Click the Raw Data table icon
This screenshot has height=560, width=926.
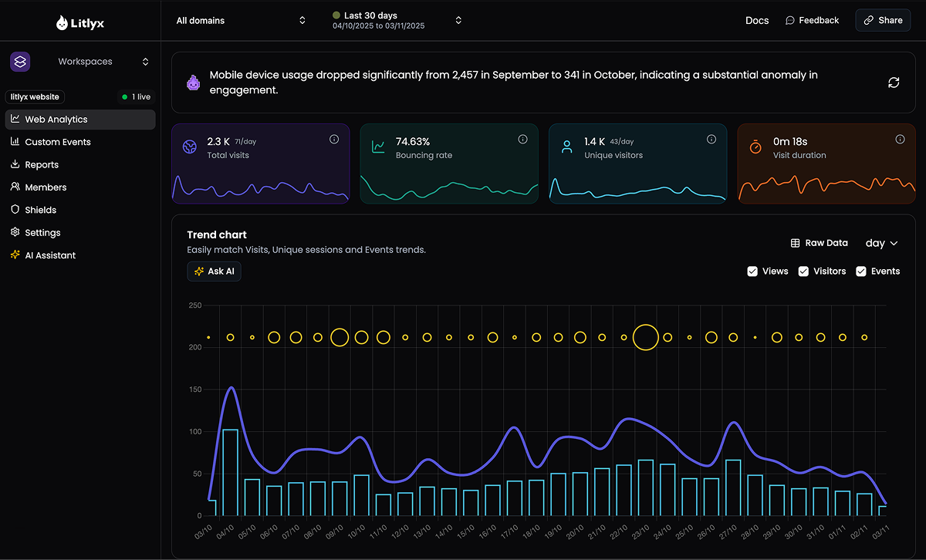(794, 243)
